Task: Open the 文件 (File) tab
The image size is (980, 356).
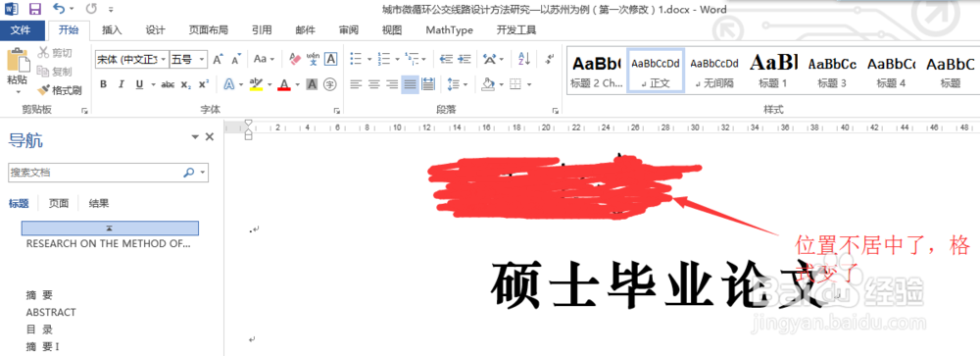Action: (22, 30)
